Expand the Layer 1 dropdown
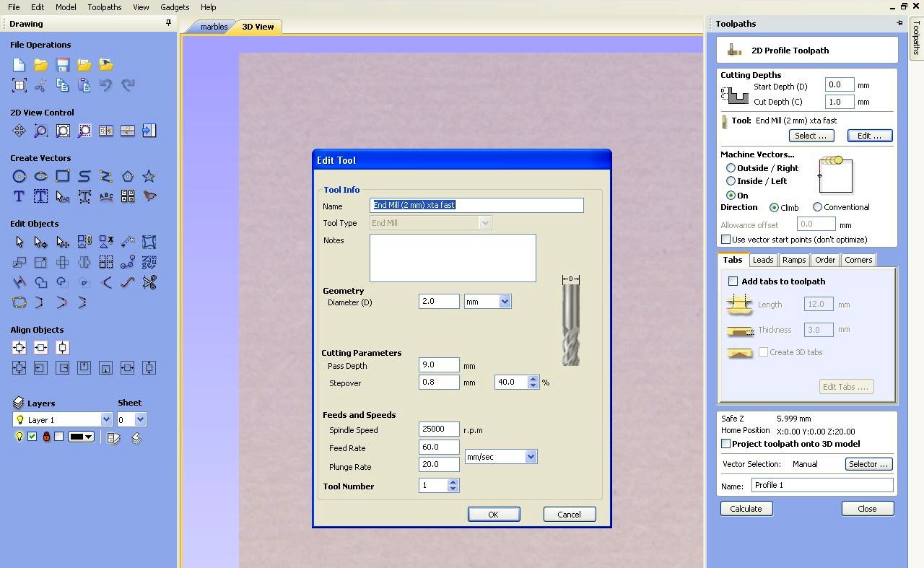 (x=106, y=419)
